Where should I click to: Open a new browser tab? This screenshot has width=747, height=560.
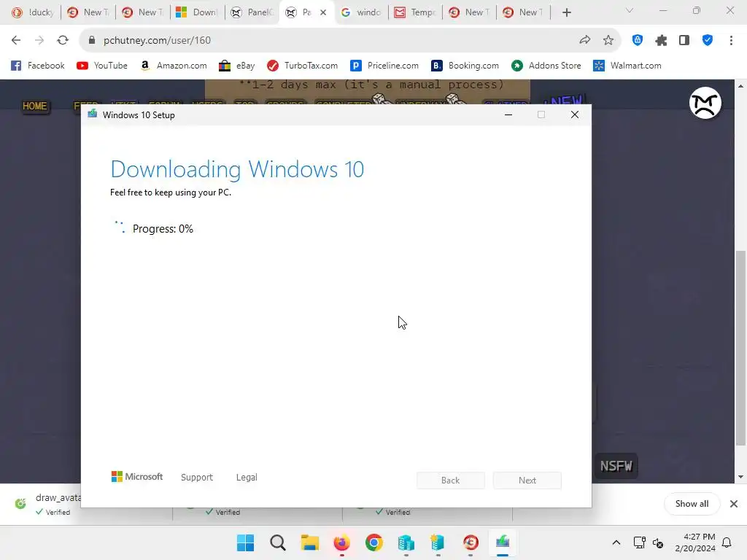(x=566, y=12)
